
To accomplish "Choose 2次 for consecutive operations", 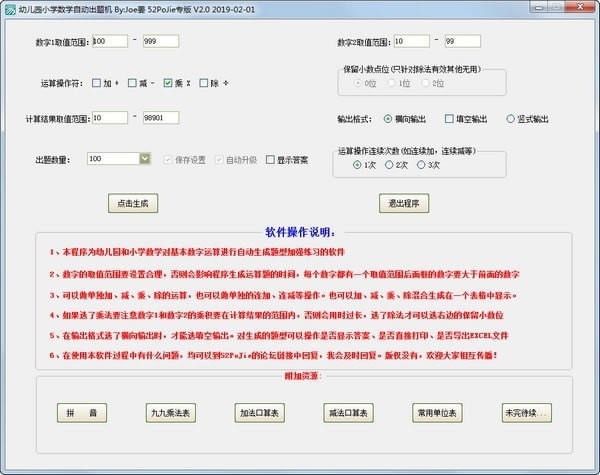I will [393, 164].
